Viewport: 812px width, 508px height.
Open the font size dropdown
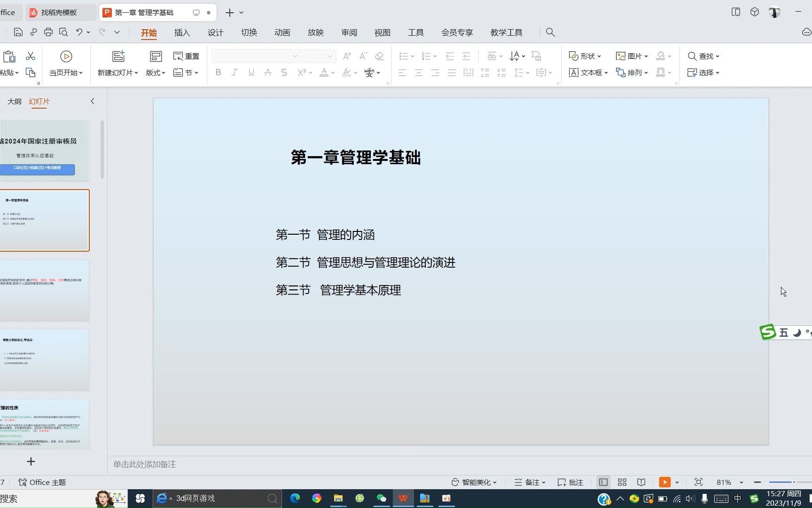[x=330, y=56]
